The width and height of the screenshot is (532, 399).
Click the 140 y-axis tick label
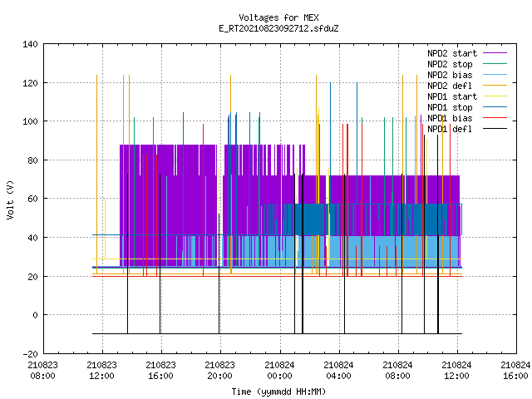[30, 44]
